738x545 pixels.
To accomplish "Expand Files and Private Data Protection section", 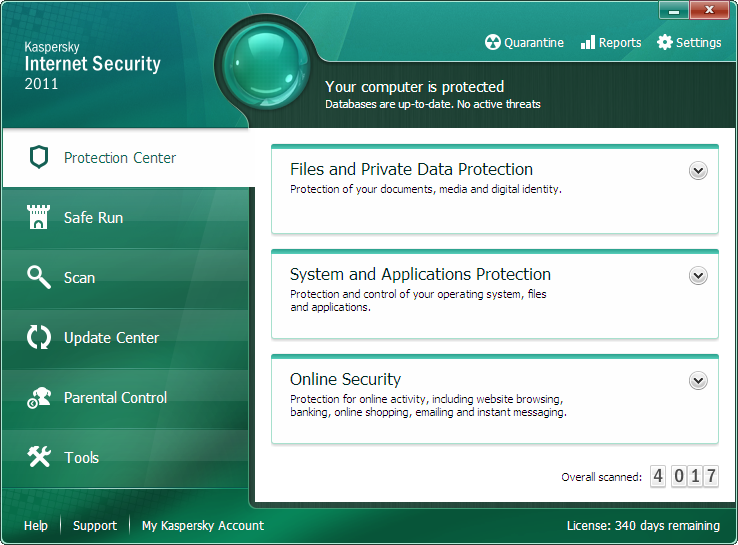I will (x=698, y=171).
